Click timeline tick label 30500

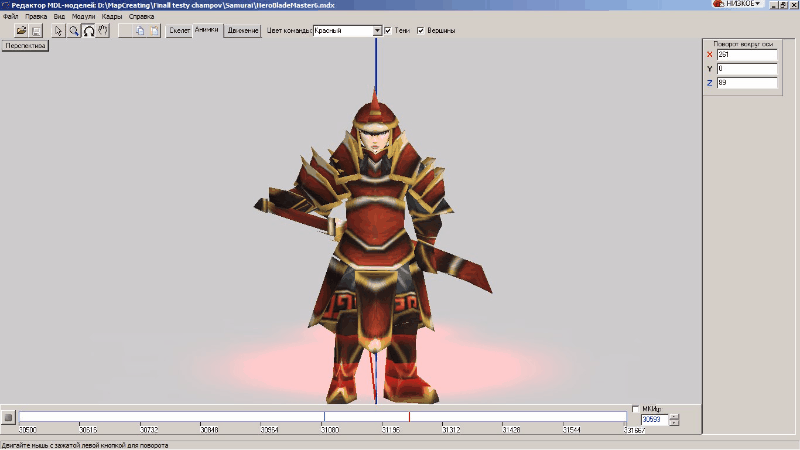[27, 430]
